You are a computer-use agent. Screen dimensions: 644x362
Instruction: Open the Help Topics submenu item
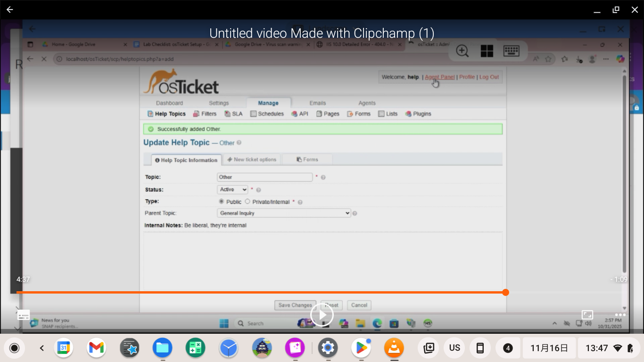tap(166, 114)
